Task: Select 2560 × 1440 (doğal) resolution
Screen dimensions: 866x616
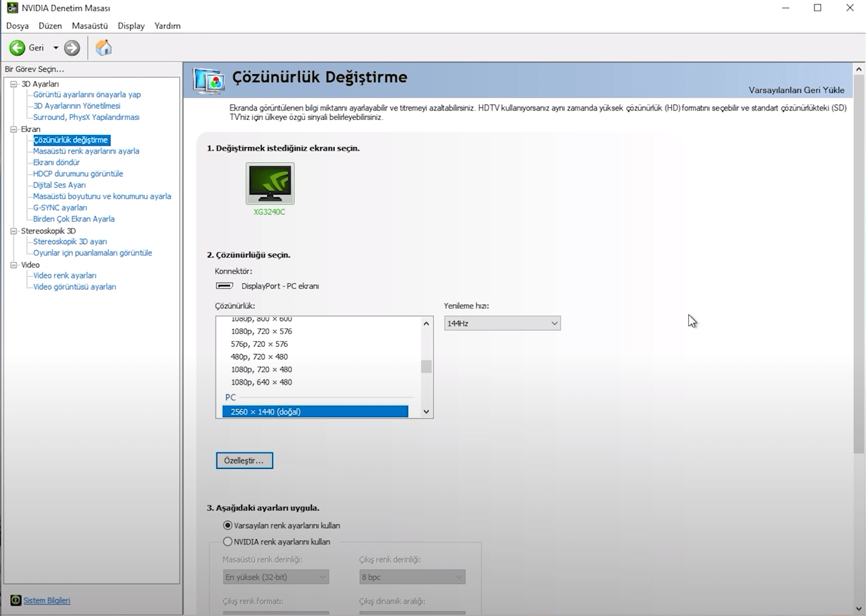Action: click(315, 412)
